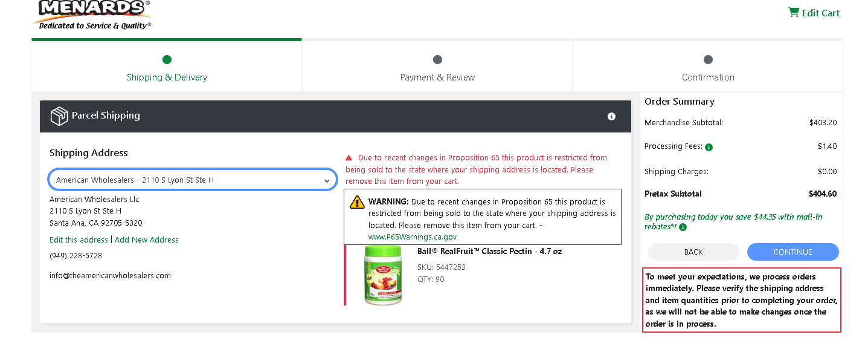Click the BACK button
This screenshot has height=346, width=868.
[x=693, y=252]
